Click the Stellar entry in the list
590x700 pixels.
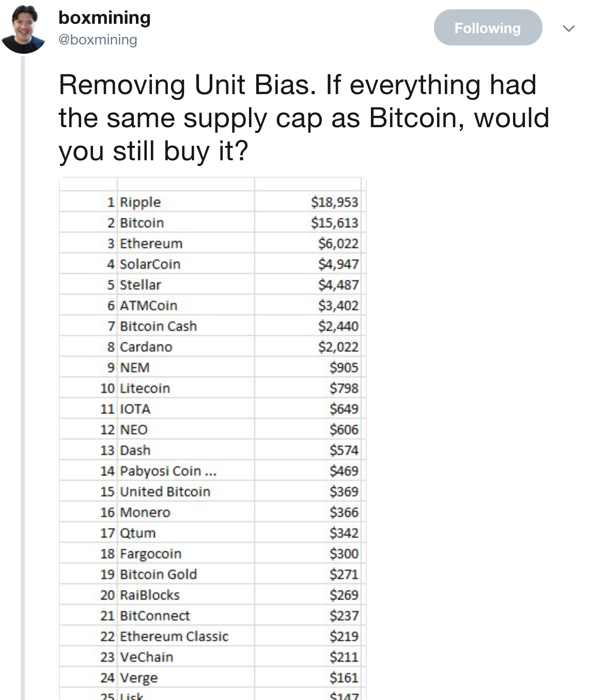click(x=141, y=285)
